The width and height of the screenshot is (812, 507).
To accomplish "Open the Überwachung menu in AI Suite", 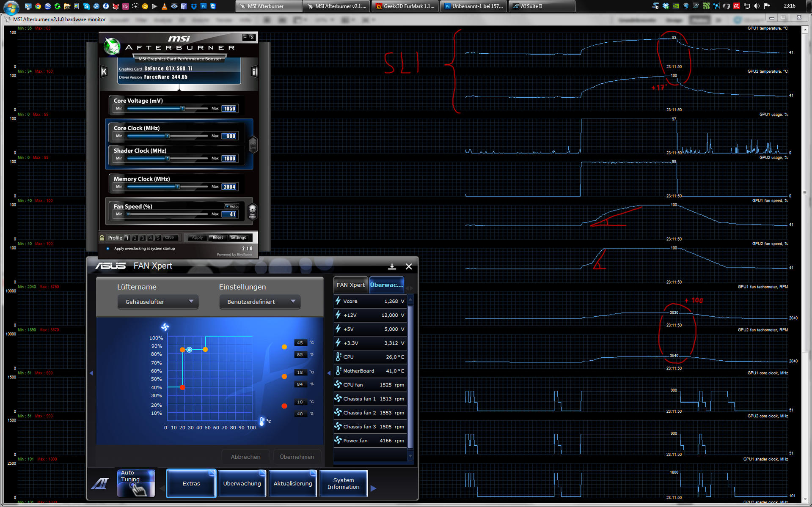I will [x=242, y=483].
